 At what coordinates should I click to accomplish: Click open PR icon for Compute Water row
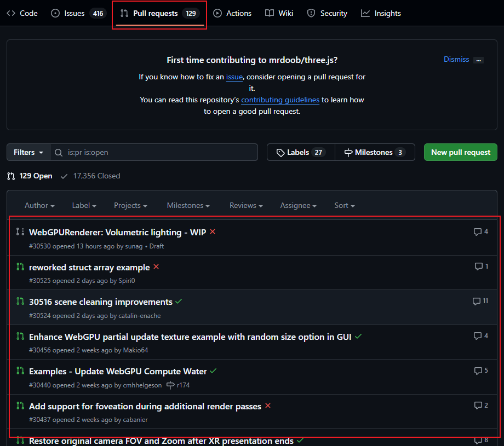point(20,370)
